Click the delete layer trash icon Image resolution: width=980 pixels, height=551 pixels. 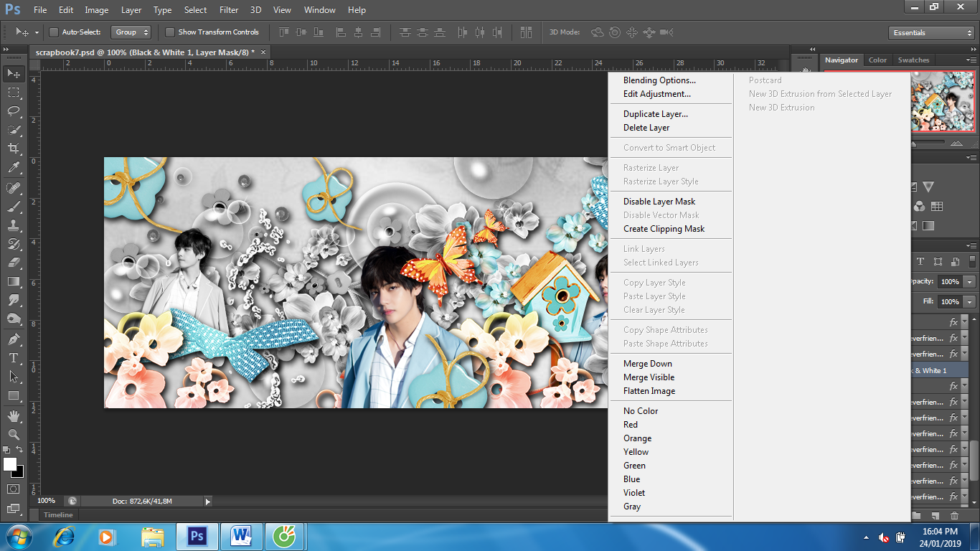pyautogui.click(x=954, y=515)
